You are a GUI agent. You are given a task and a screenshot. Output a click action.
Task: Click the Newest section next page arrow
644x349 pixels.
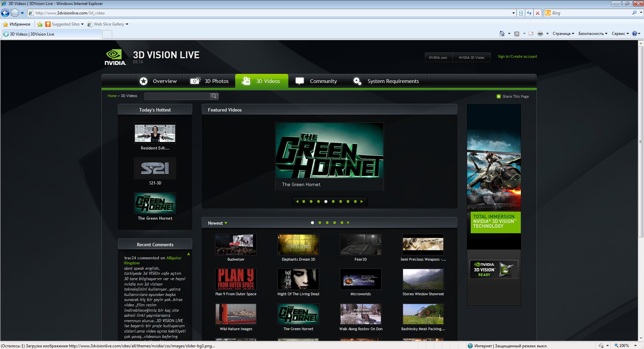(348, 223)
